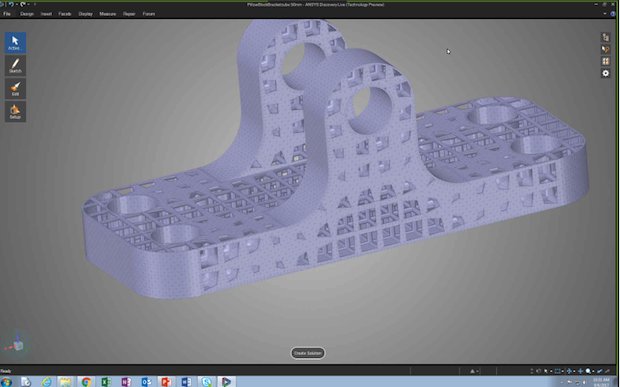Click the second right-panel orange icon
This screenshot has width=620, height=387.
[x=605, y=49]
